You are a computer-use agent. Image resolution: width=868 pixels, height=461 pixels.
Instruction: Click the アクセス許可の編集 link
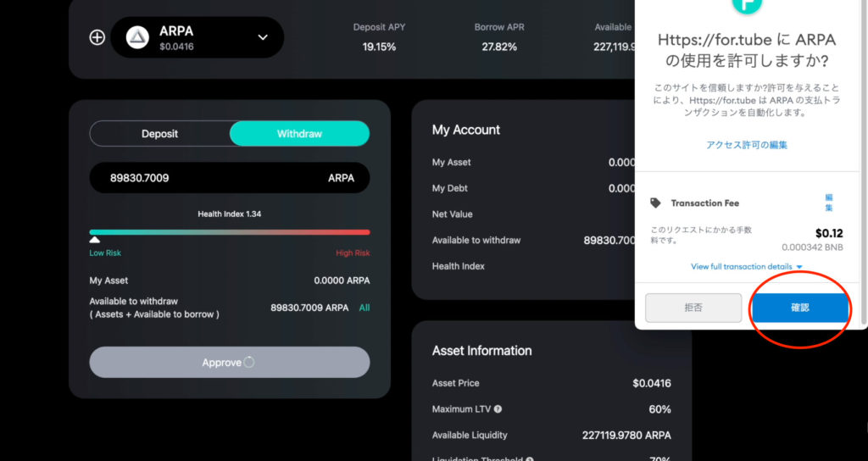pos(746,145)
